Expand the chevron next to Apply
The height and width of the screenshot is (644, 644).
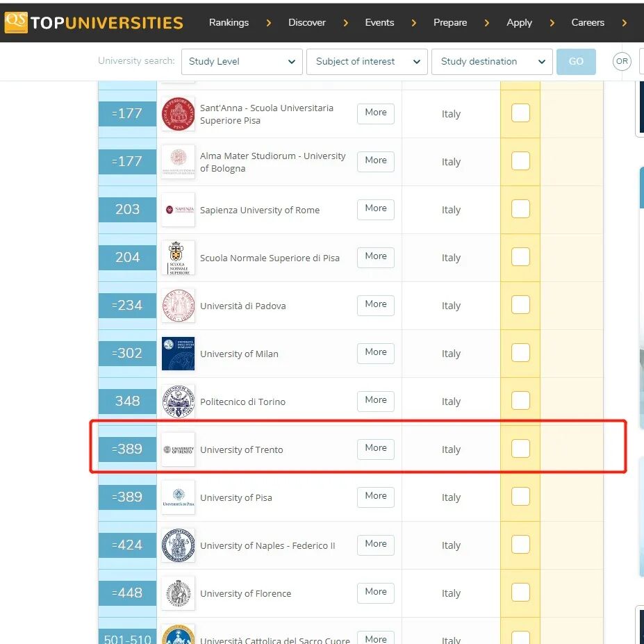(552, 23)
